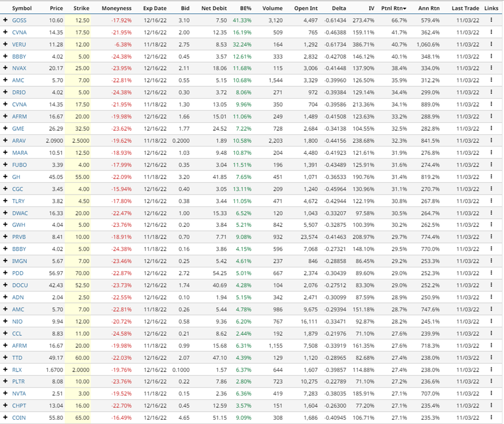Expand the PDD row details
Screen dimensions: 504x424
[x=5, y=273]
